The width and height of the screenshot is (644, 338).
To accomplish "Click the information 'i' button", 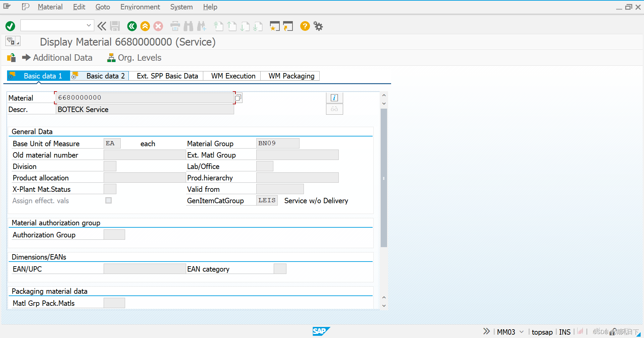I will pos(334,98).
